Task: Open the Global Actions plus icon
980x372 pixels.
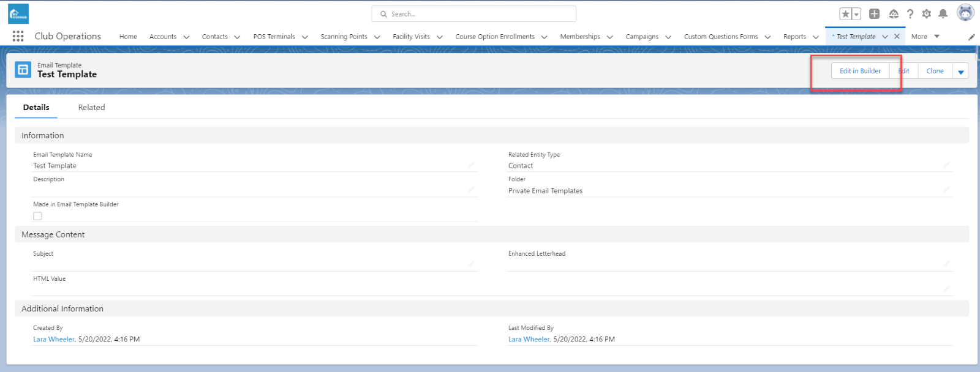Action: click(x=874, y=14)
